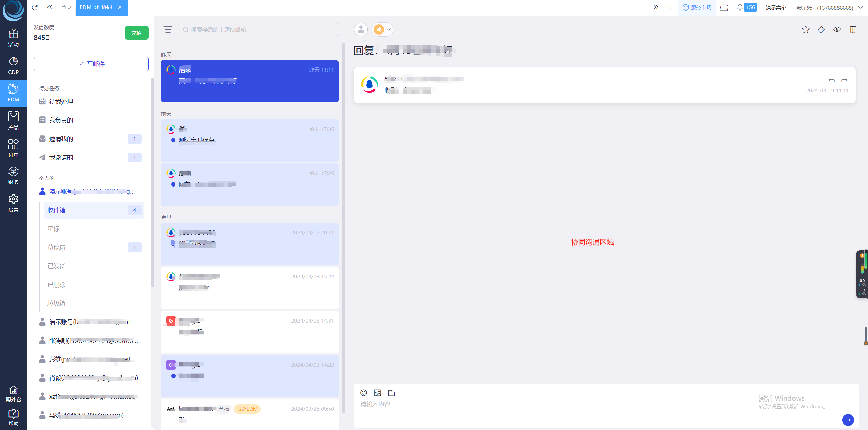Click the conversation list scrollbar

(x=343, y=227)
